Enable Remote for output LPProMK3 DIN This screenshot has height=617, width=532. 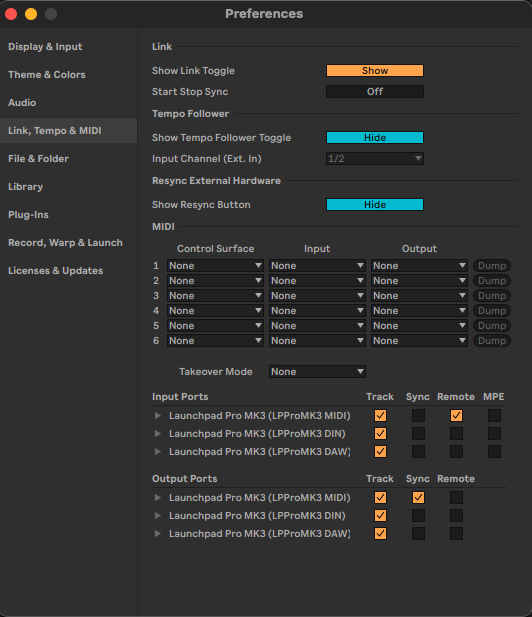[456, 515]
